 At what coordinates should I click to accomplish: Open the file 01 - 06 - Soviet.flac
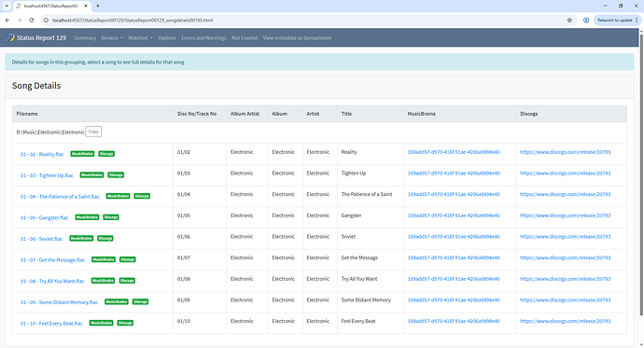(41, 239)
